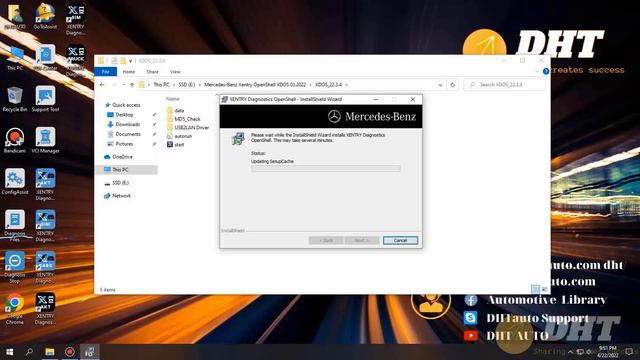This screenshot has height=360, width=640.
Task: Select the start application file
Action: click(x=179, y=145)
